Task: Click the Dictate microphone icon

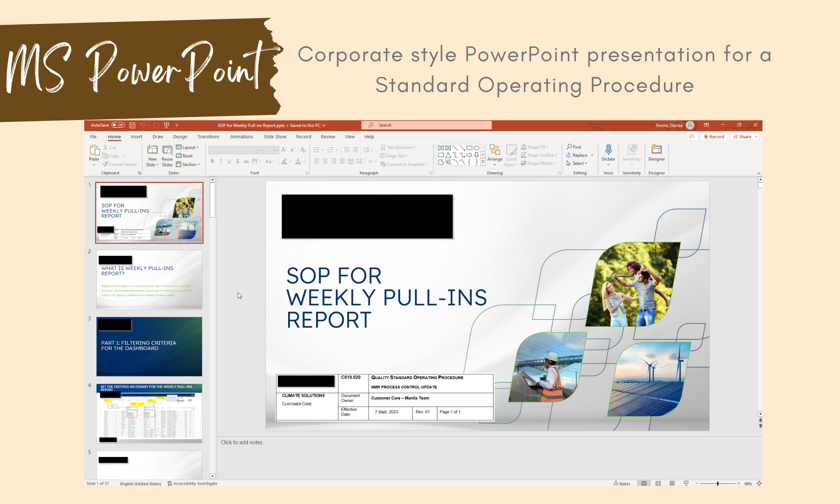Action: point(608,150)
